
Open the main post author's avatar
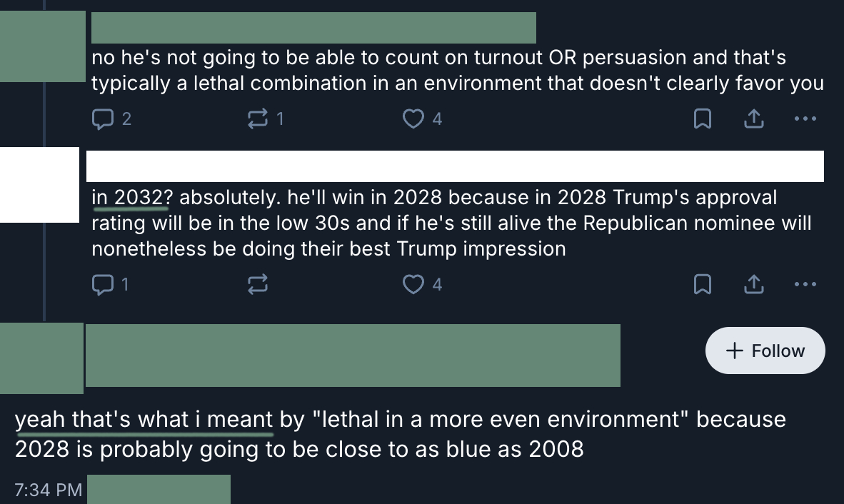tap(41, 358)
